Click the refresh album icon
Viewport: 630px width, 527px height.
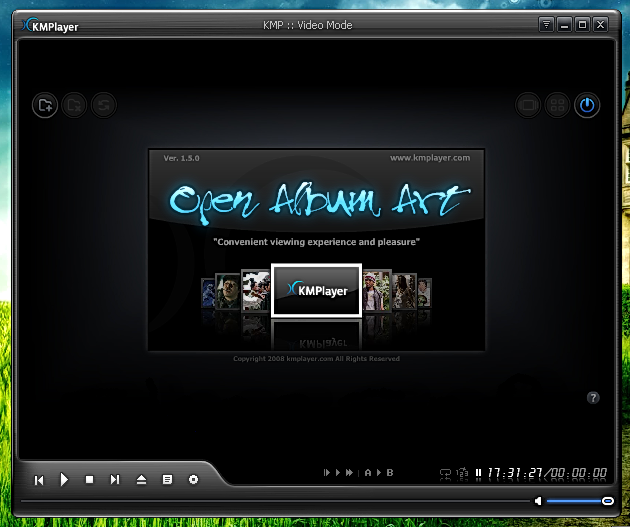104,105
